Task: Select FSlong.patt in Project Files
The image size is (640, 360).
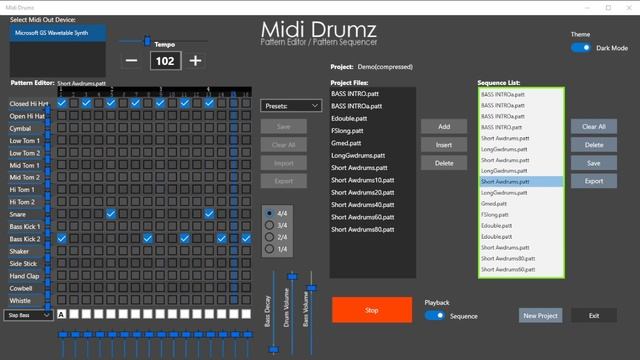Action: point(373,131)
